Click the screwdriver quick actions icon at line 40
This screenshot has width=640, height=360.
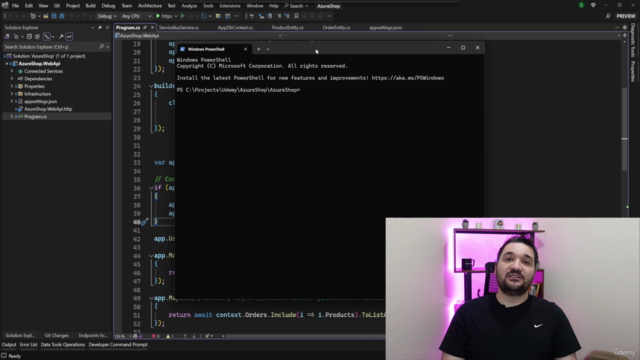(x=144, y=222)
